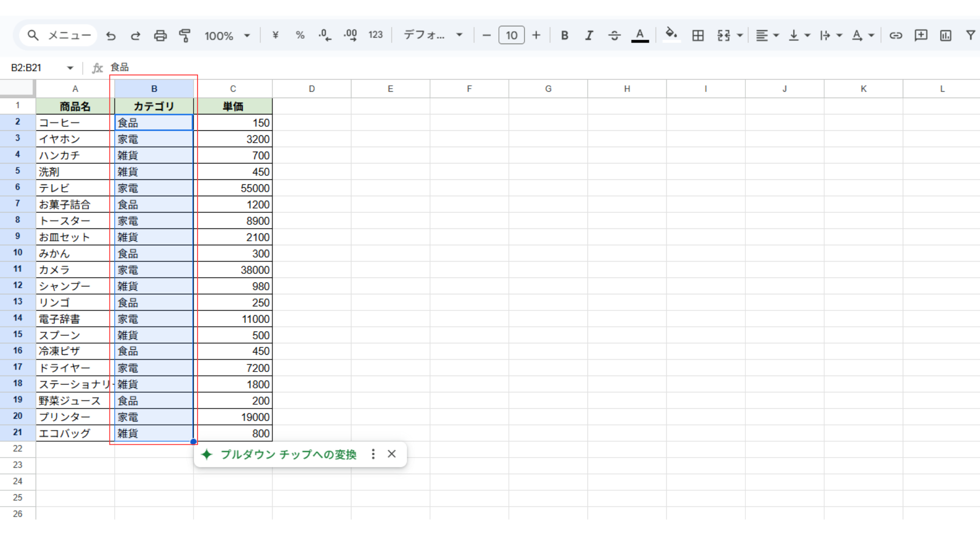Click cell お菓子詰合

[75, 204]
